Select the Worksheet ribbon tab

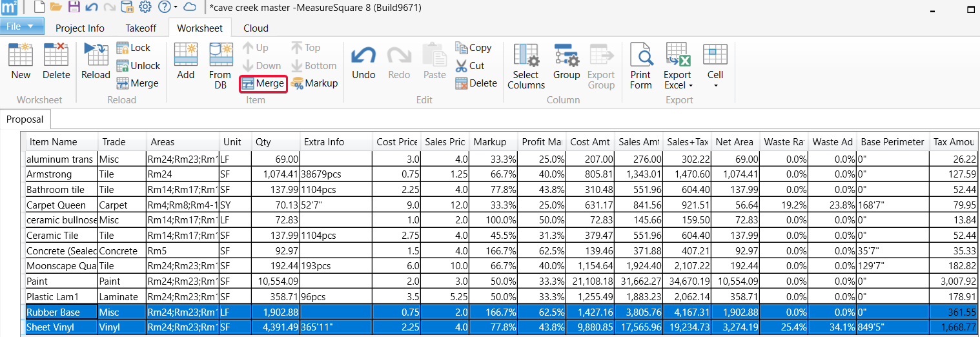coord(200,28)
